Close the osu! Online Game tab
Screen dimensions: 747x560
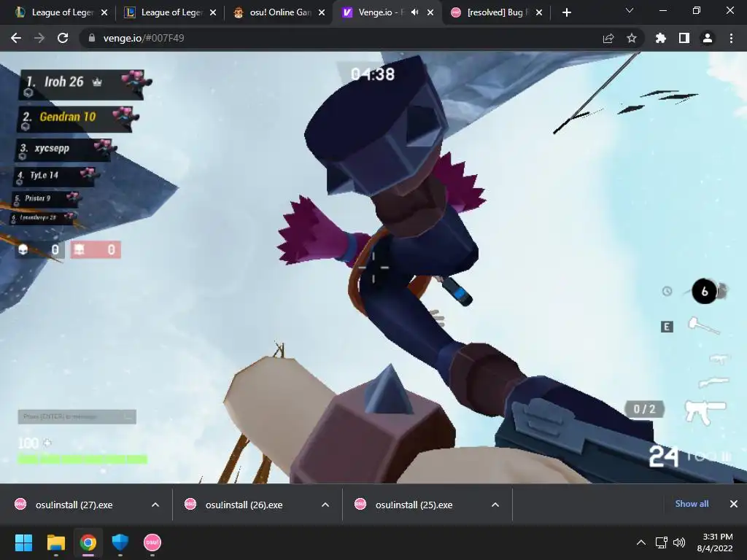click(x=322, y=12)
